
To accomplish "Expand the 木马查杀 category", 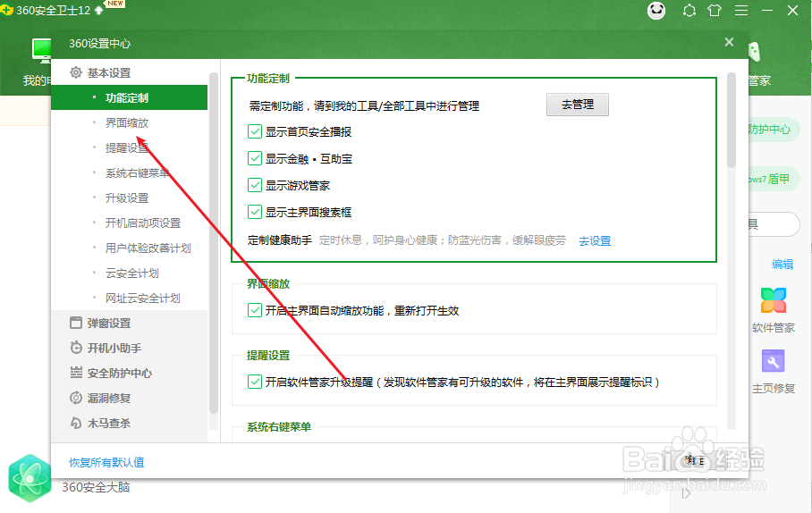I will point(109,423).
